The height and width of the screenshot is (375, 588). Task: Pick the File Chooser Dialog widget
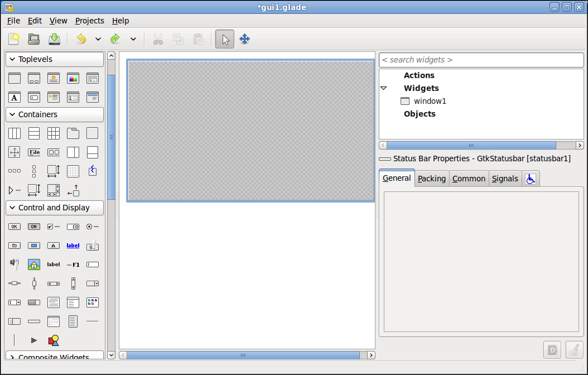93,78
